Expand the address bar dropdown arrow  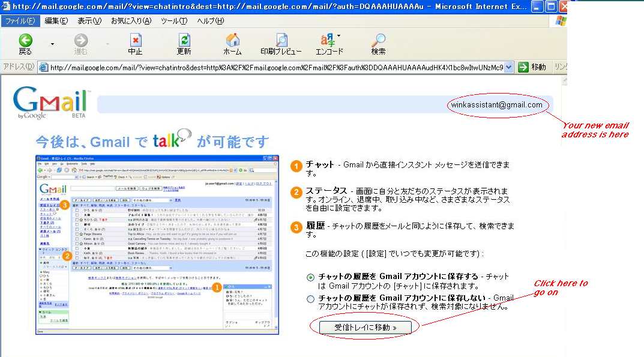tap(509, 67)
